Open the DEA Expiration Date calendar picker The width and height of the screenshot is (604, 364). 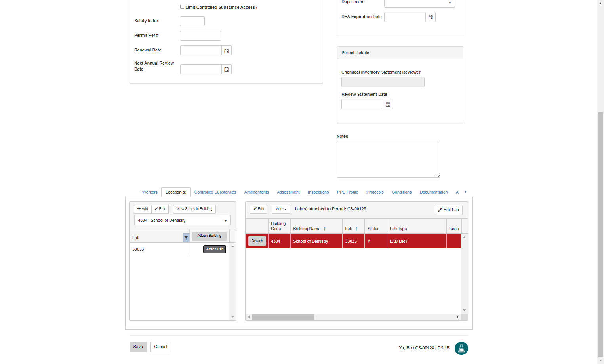(x=431, y=17)
